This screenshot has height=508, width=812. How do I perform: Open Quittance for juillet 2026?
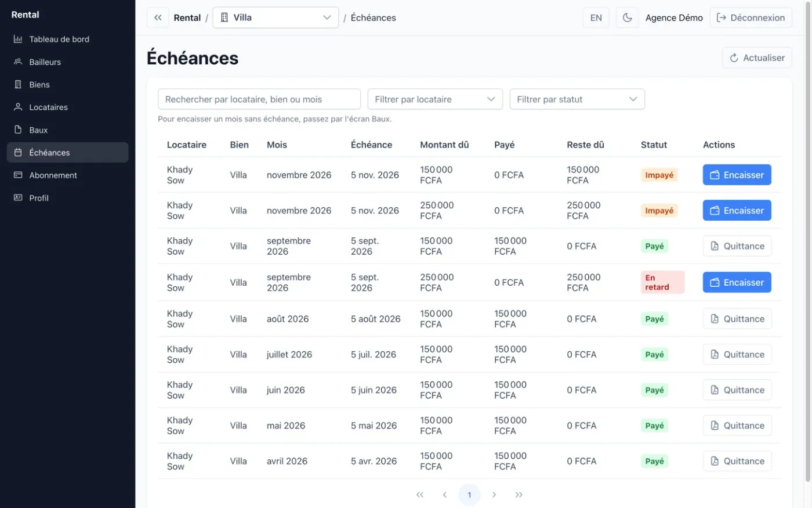tap(737, 354)
